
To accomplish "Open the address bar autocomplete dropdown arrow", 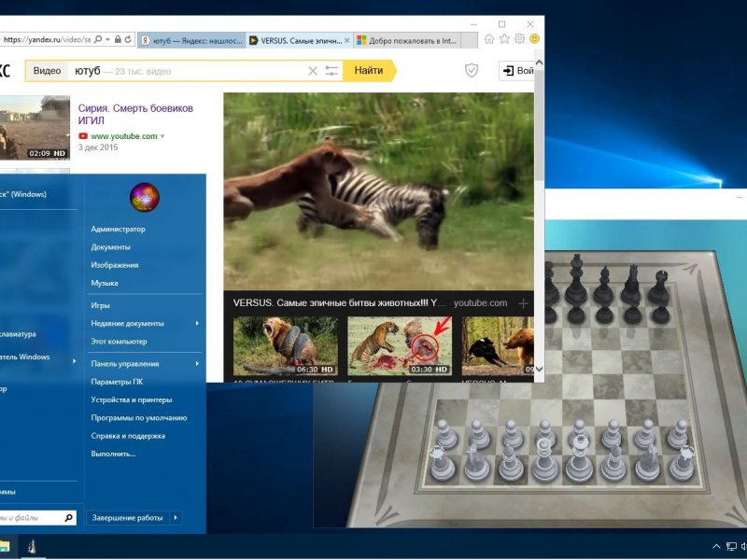I will point(107,39).
